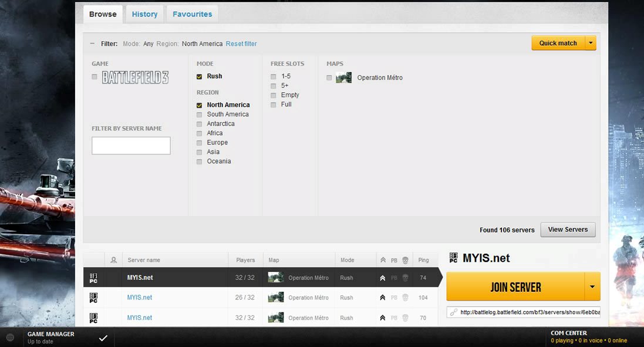Check the Empty servers option
The image size is (644, 347).
(x=273, y=95)
